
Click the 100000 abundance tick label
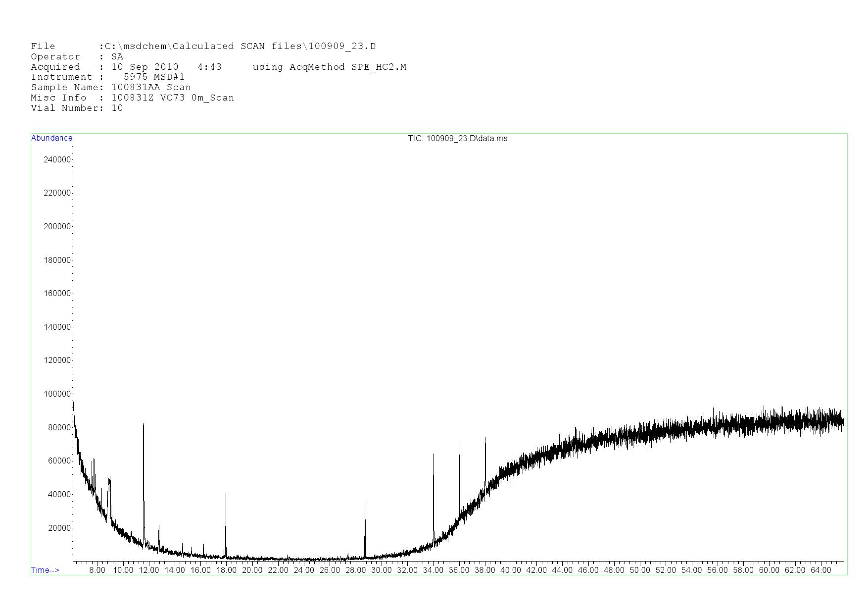[57, 394]
